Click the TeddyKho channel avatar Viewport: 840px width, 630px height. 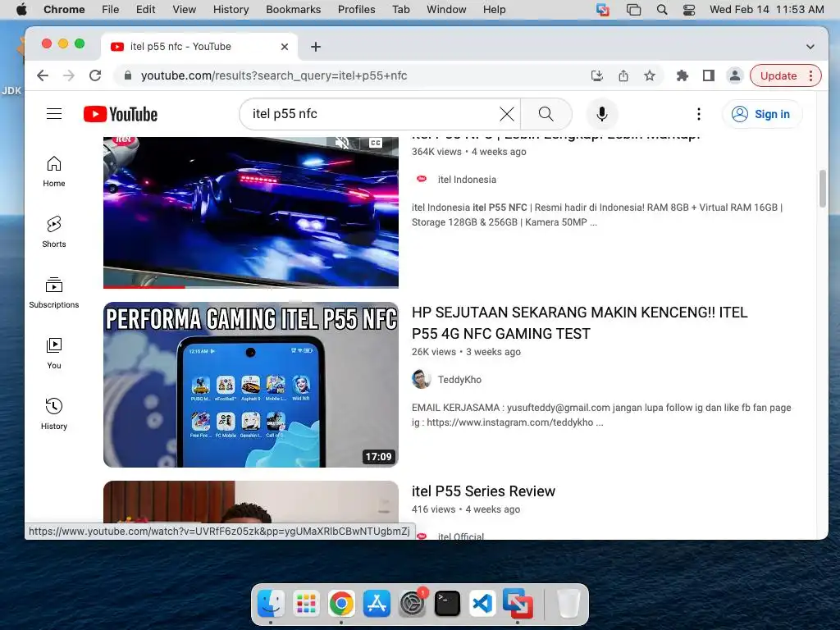click(421, 379)
